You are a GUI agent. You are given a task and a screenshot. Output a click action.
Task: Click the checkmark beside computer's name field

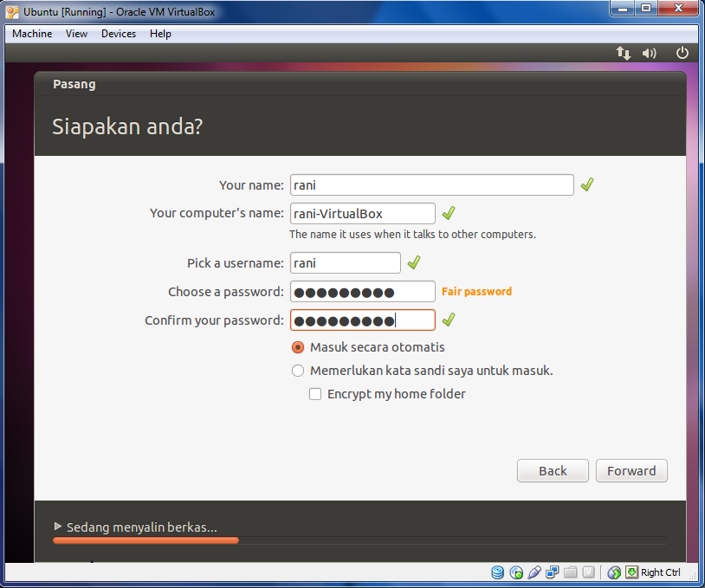tap(449, 213)
